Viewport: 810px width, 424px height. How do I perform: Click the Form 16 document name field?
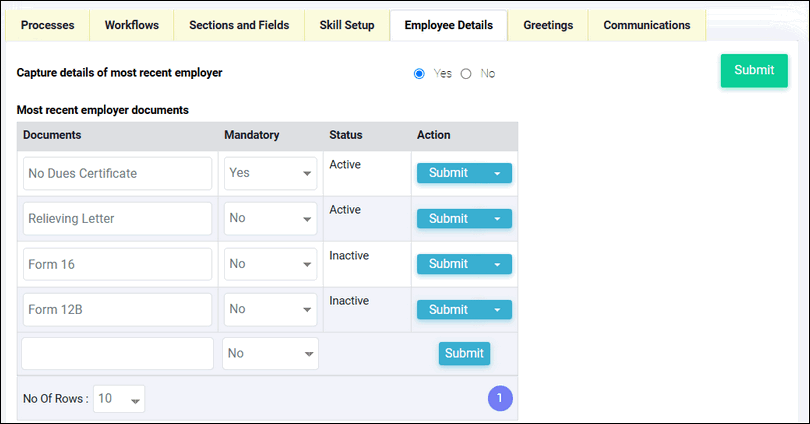point(117,264)
